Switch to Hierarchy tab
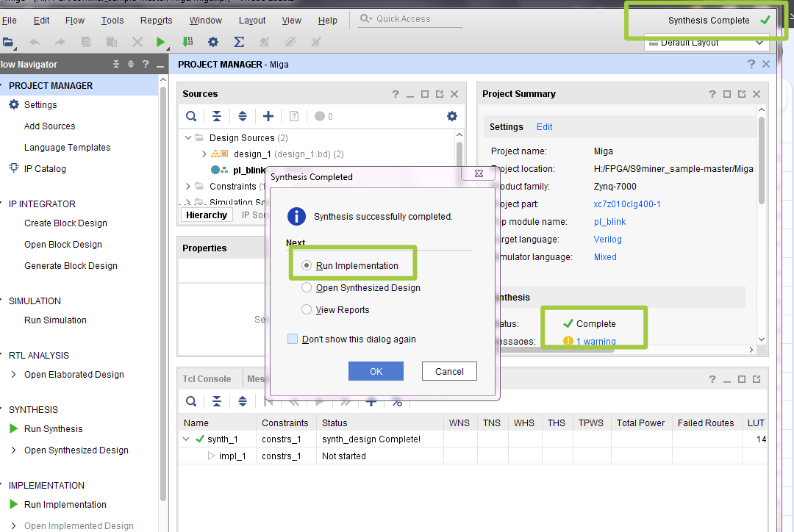 (x=207, y=215)
